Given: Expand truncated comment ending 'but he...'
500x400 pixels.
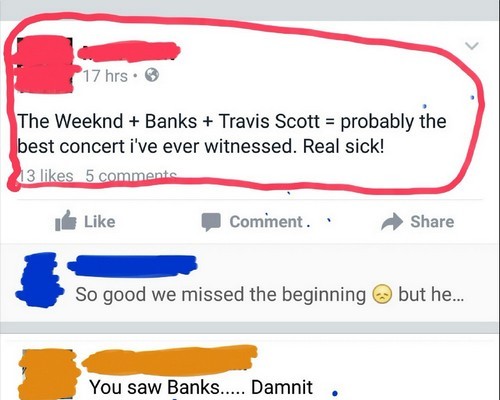Looking at the screenshot, I should click(x=431, y=294).
